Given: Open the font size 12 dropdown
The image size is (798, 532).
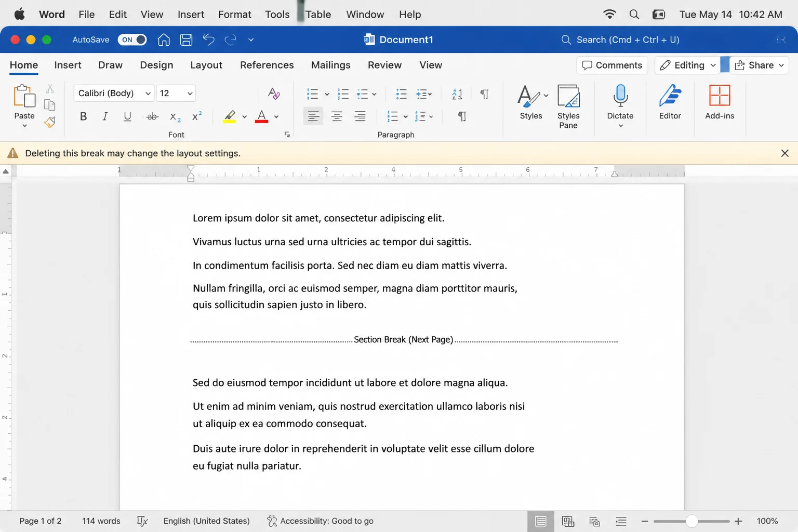Looking at the screenshot, I should point(176,94).
